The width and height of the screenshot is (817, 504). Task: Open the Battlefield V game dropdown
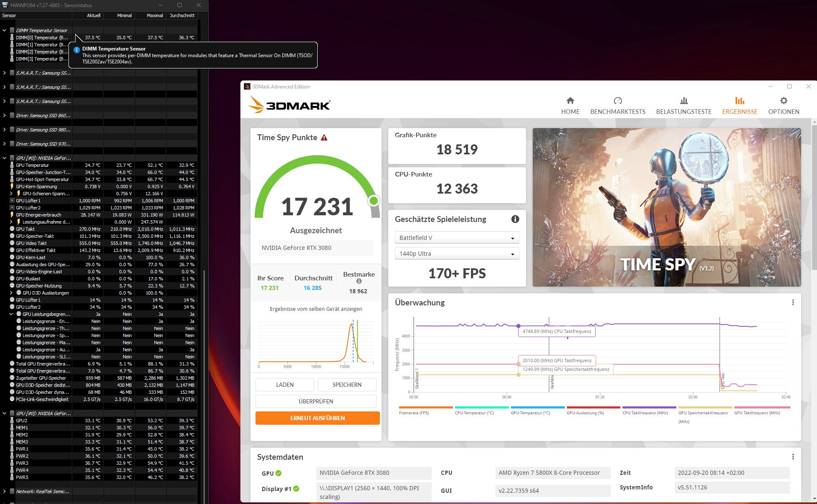click(456, 238)
